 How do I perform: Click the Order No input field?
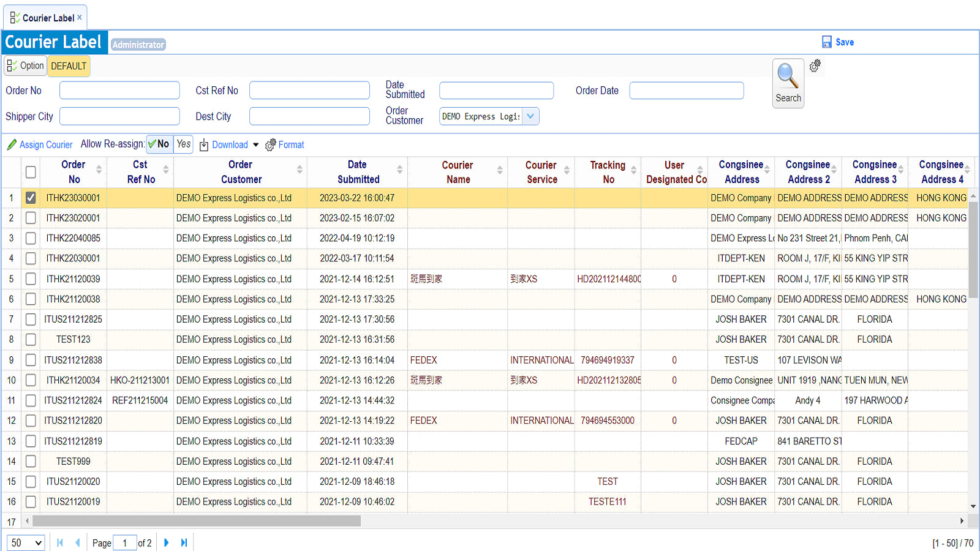[119, 91]
